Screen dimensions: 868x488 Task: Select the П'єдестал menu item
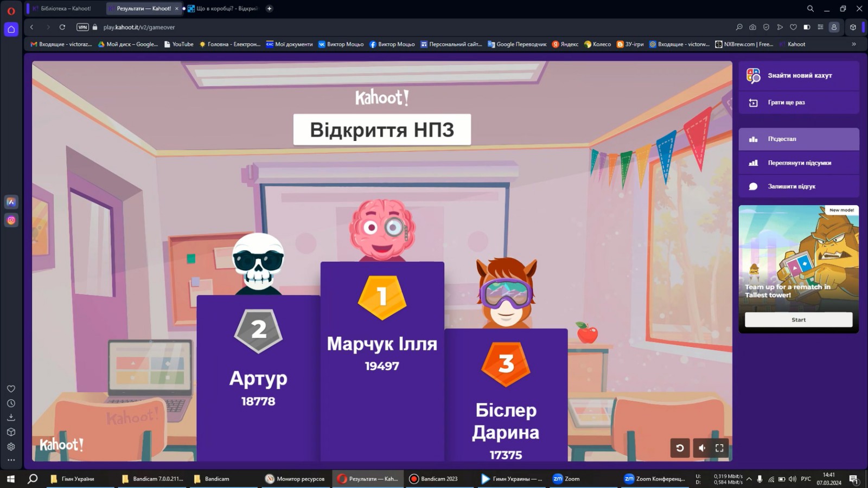799,139
